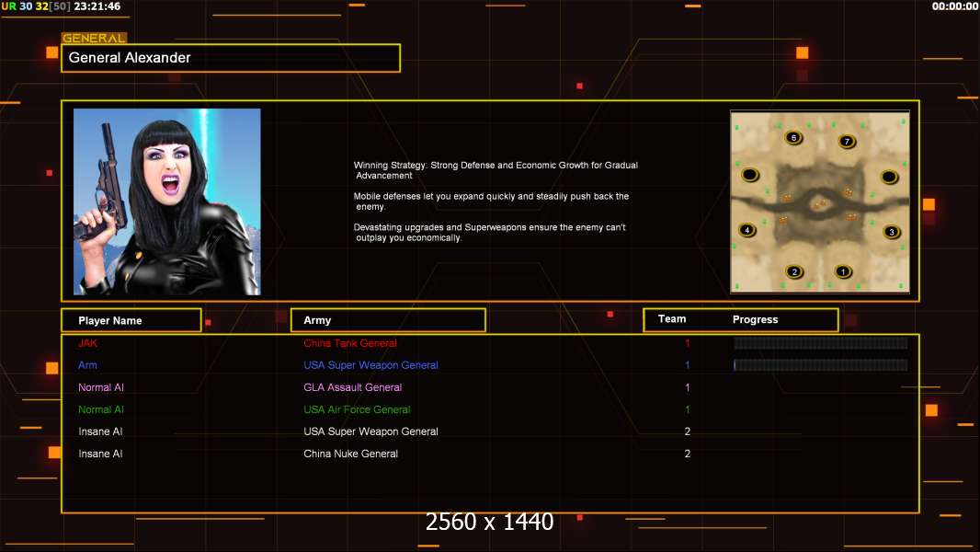Click start position marker 3 on the minimap
The image size is (980, 552).
[x=892, y=232]
